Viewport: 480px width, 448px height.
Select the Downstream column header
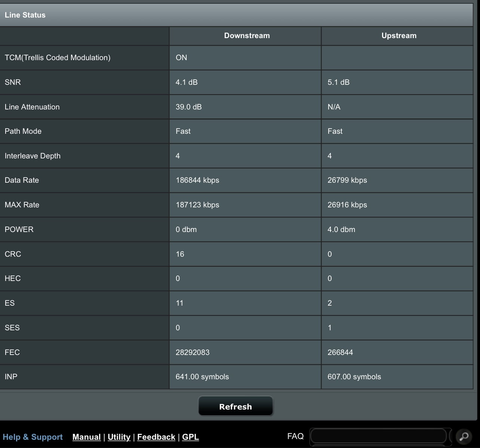[247, 35]
